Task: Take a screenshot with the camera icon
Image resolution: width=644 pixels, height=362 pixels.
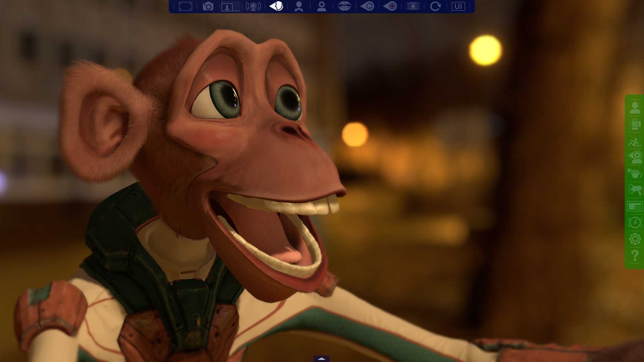Action: tap(208, 6)
